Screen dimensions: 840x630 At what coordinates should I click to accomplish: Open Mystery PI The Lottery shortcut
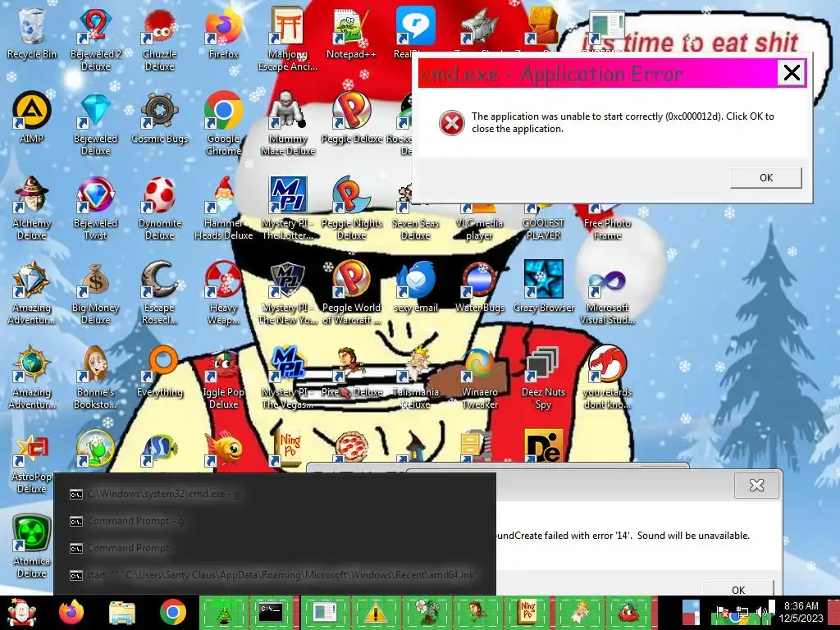[x=288, y=209]
